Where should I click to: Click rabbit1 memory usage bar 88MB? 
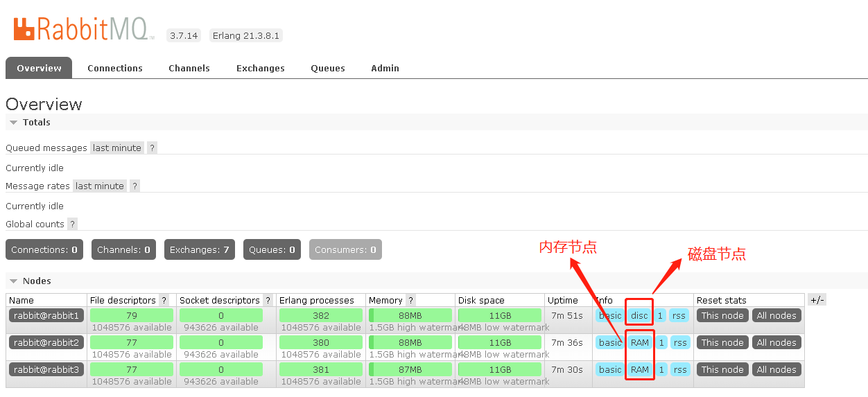tap(410, 315)
